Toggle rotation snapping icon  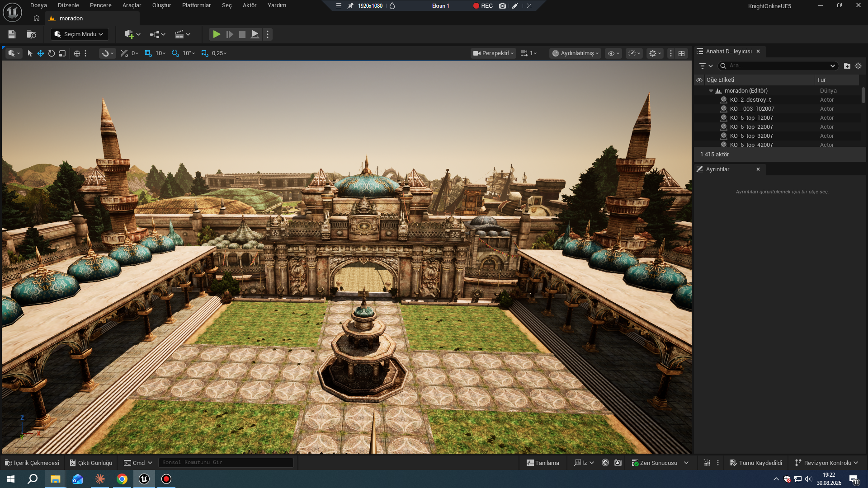pyautogui.click(x=175, y=53)
